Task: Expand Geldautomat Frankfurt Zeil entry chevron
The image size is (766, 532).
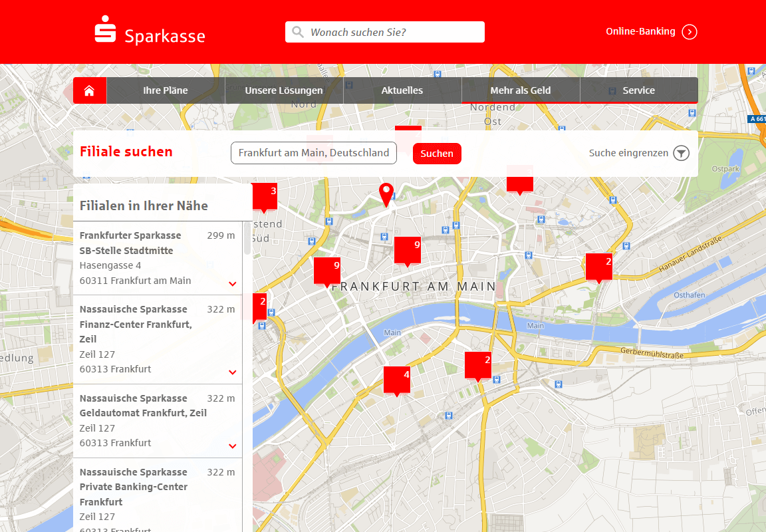Action: point(233,446)
